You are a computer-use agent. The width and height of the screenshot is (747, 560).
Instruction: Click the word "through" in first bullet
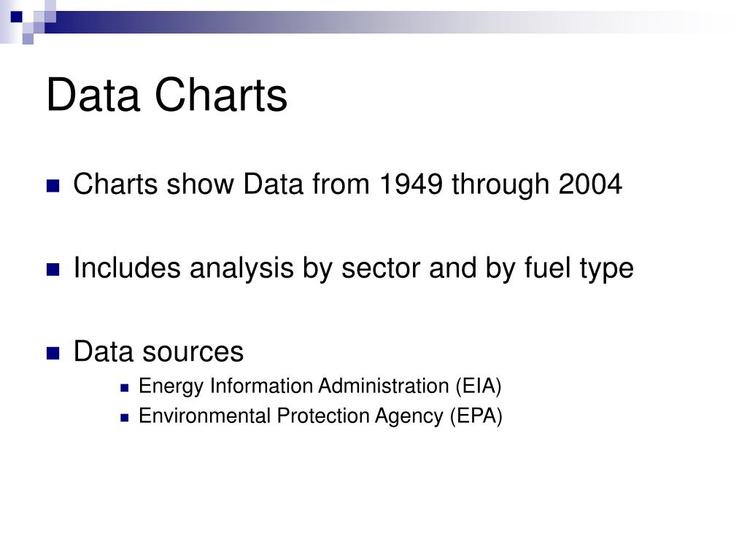[x=500, y=184]
